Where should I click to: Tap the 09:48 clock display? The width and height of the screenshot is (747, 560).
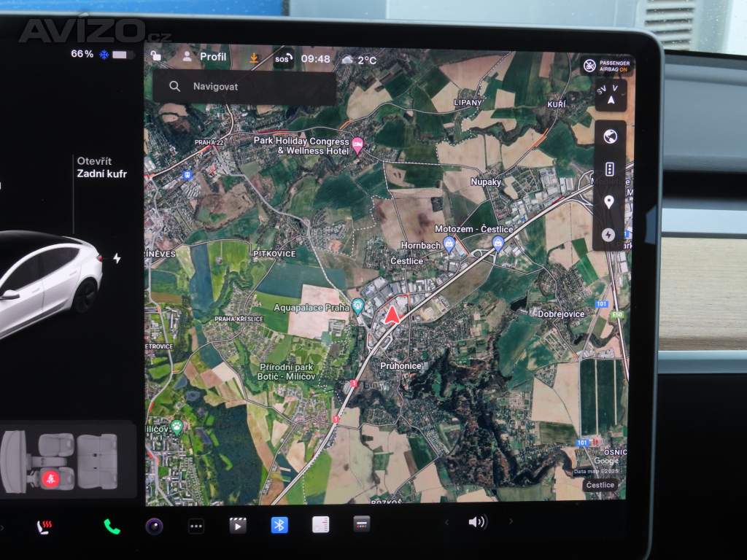[315, 59]
